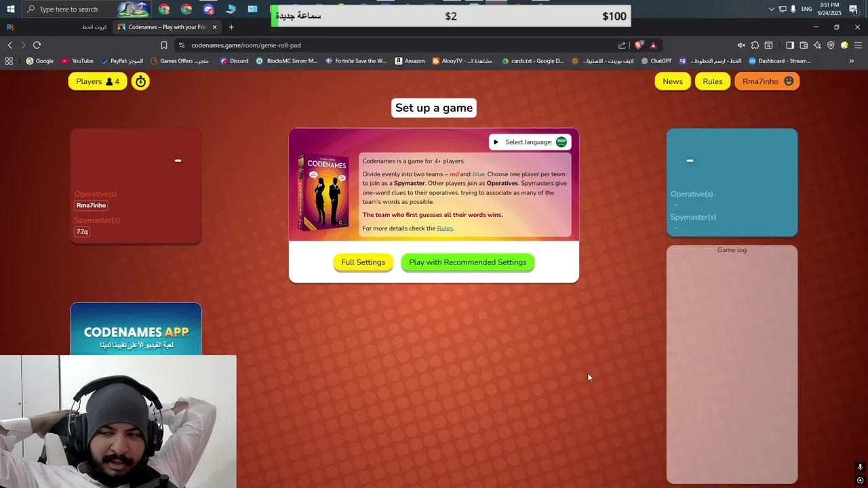
Task: Open the Brave VPN shield icon
Action: coord(831,45)
